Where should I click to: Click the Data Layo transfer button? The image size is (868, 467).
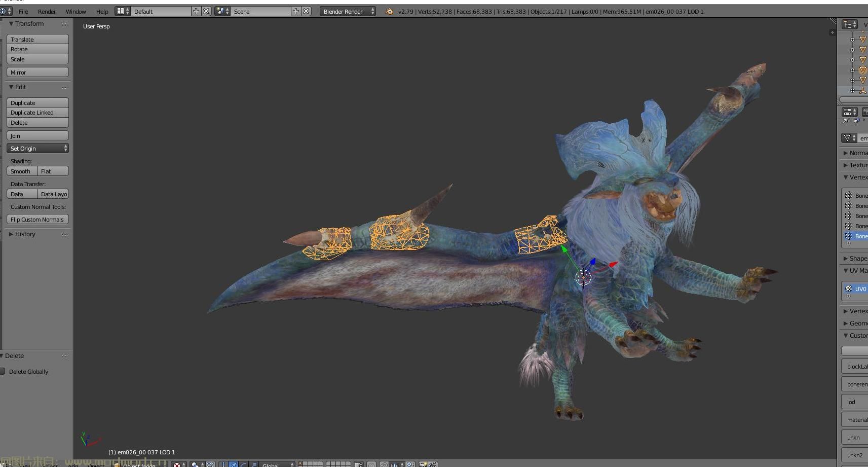53,194
